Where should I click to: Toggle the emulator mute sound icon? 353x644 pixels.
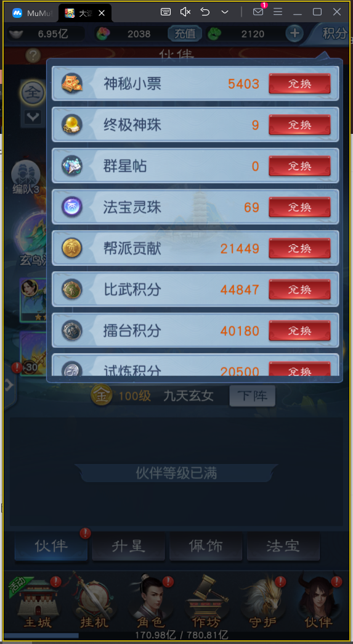point(185,12)
